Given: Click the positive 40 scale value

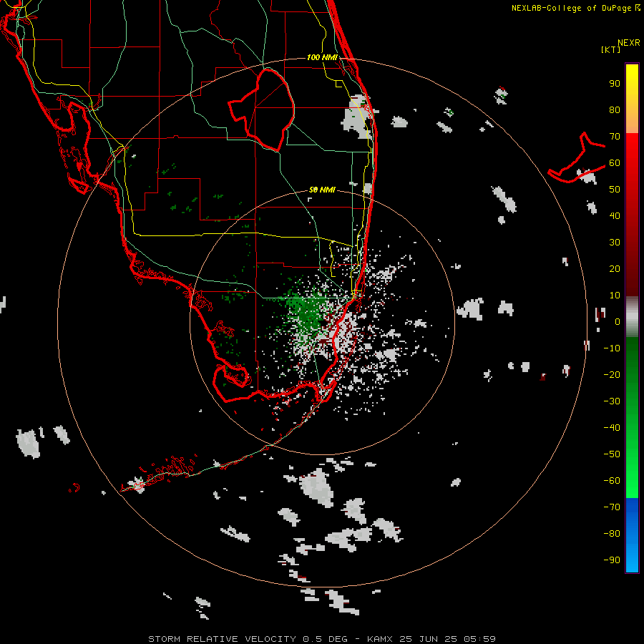Looking at the screenshot, I should (615, 215).
